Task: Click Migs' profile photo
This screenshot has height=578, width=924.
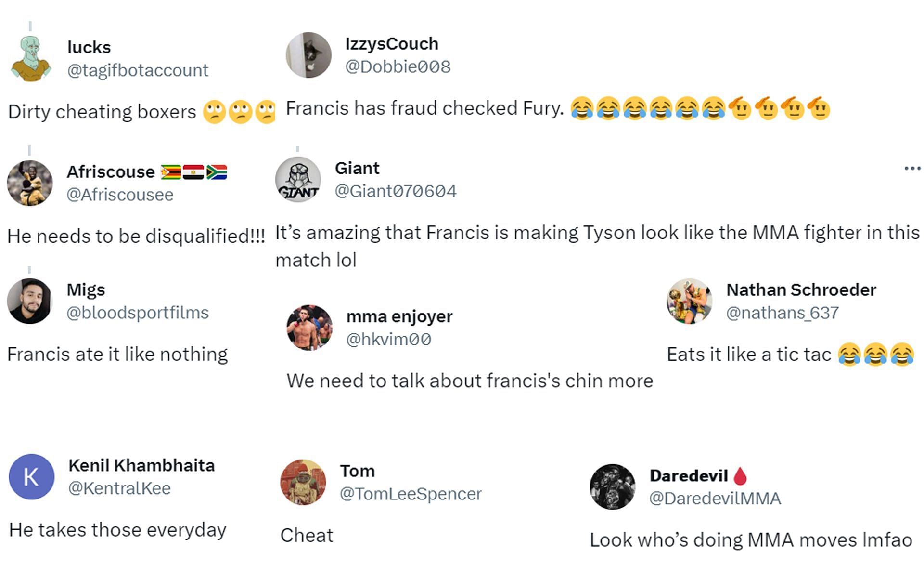Action: point(30,301)
